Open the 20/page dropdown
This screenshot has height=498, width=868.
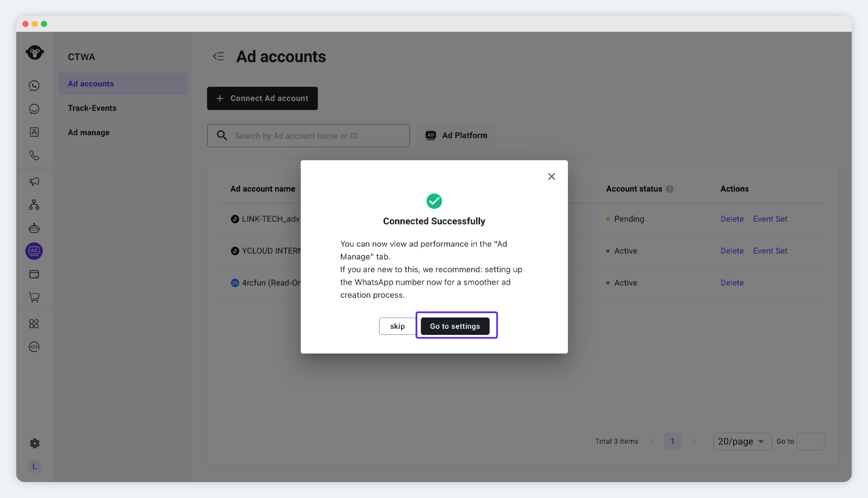pyautogui.click(x=742, y=441)
